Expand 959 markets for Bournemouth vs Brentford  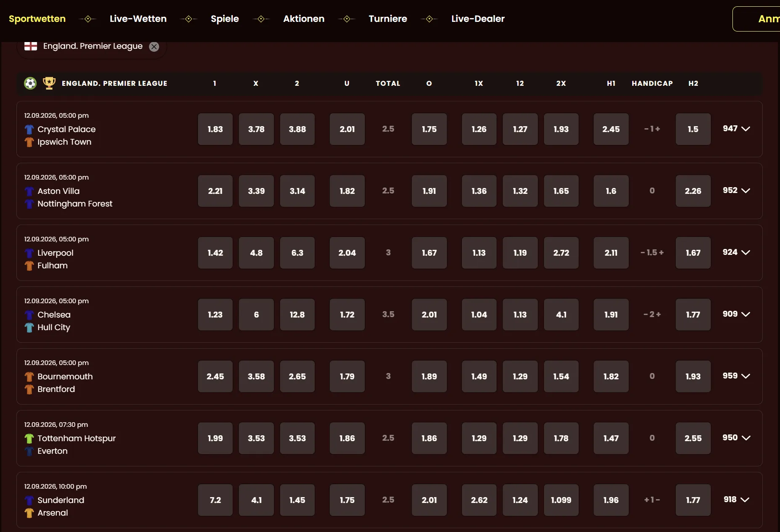pyautogui.click(x=736, y=376)
